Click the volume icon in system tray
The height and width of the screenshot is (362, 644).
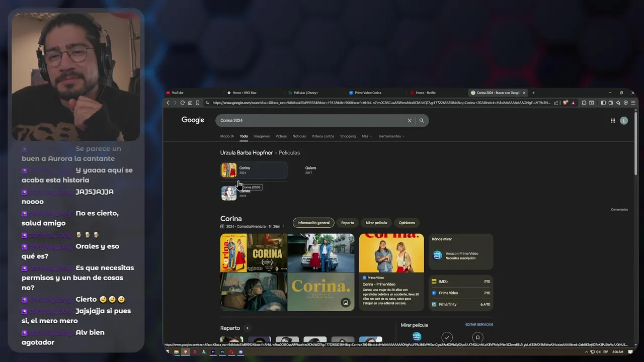tap(598, 352)
